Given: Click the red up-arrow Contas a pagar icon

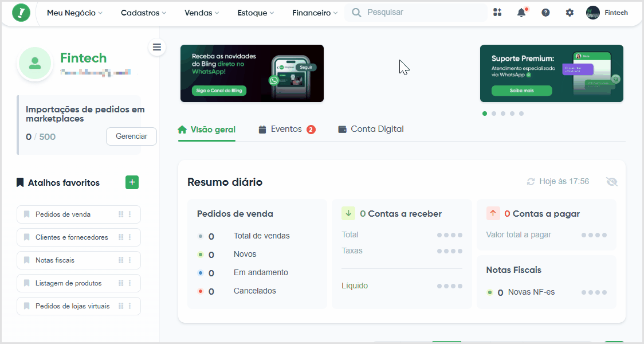Looking at the screenshot, I should tap(493, 213).
